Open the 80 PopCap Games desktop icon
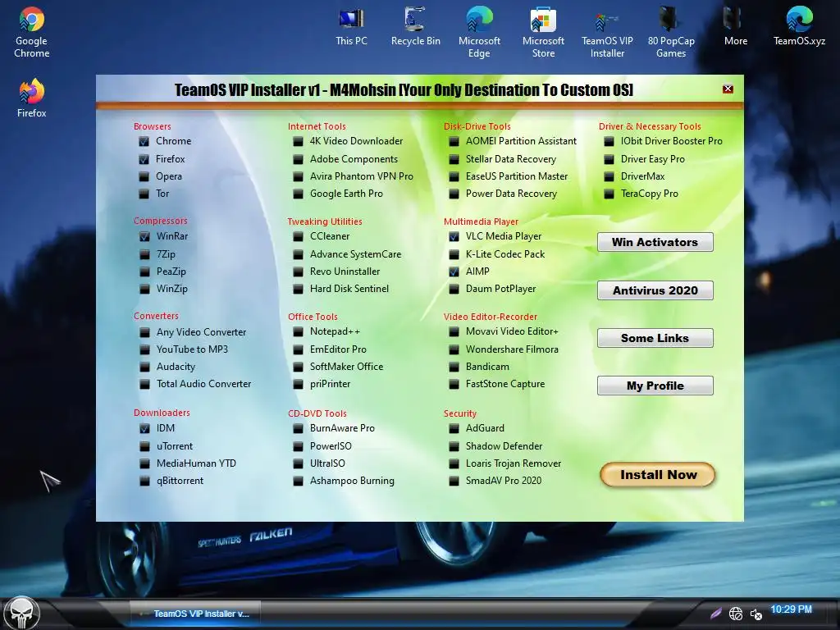Screen dimensions: 840x630 pos(671,32)
